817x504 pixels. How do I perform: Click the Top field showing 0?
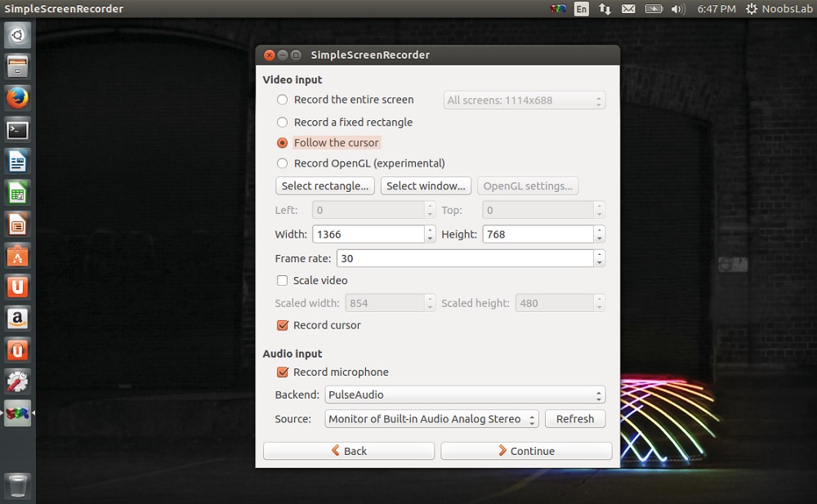coord(538,210)
